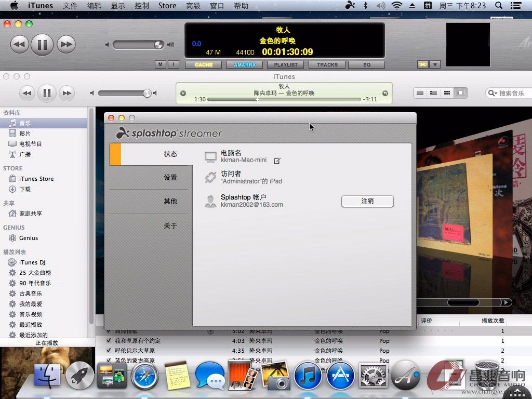Click the small play icon in iTunes display
Image resolution: width=532 pixels, height=399 pixels.
tap(183, 94)
